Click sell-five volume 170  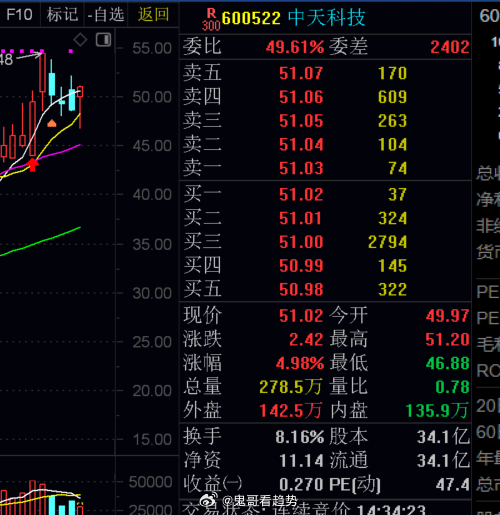click(392, 73)
